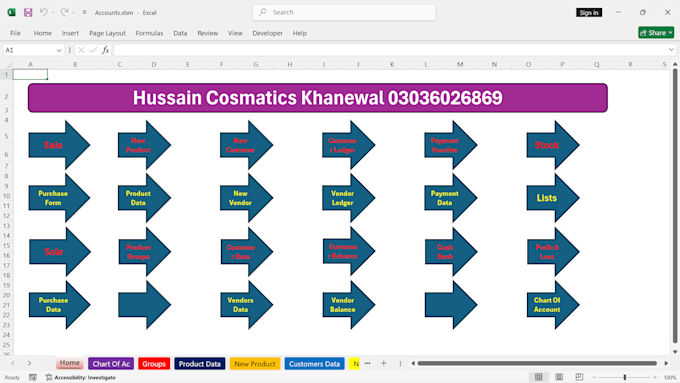680x383 pixels.
Task: Open the Redo history dropdown arrow
Action: (74, 13)
